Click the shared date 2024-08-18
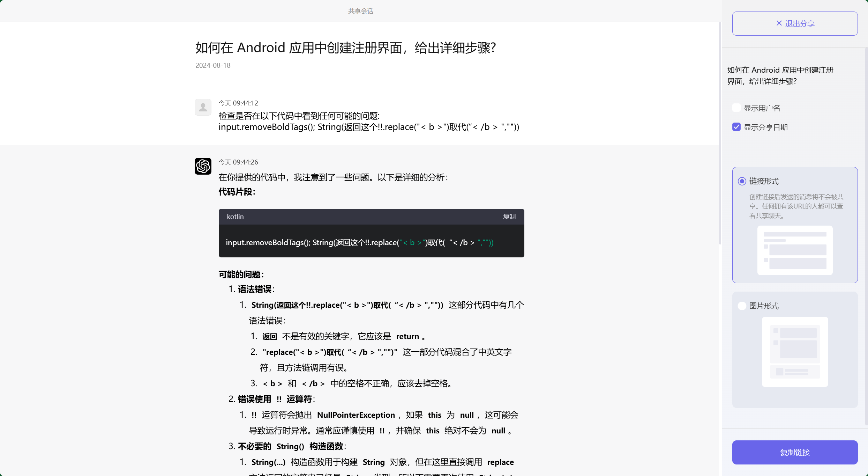 pyautogui.click(x=212, y=65)
